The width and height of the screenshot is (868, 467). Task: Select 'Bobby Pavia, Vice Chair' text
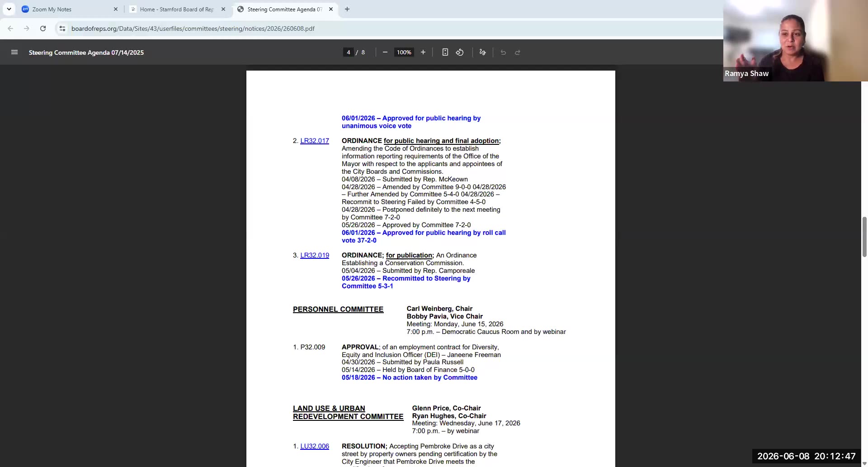[x=445, y=316]
